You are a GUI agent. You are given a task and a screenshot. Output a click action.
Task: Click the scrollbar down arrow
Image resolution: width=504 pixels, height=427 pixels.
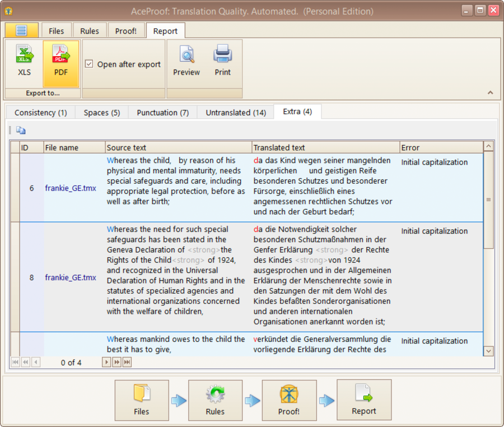(x=488, y=351)
